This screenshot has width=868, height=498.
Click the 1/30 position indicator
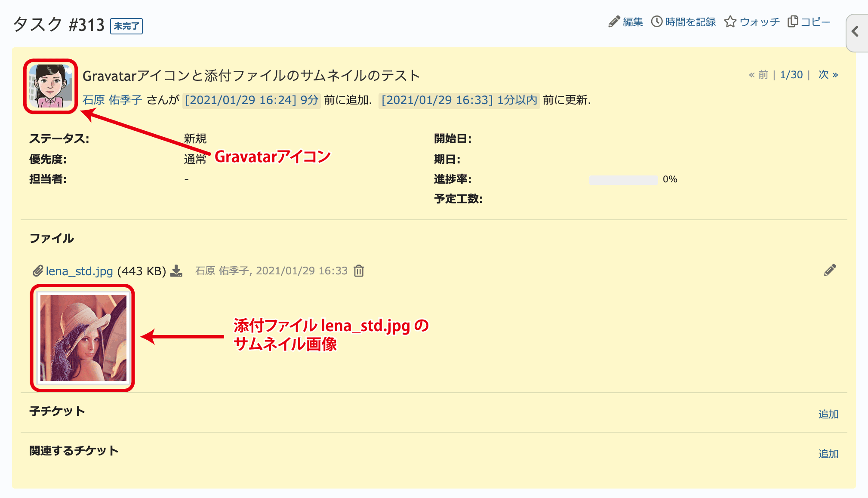click(x=791, y=74)
